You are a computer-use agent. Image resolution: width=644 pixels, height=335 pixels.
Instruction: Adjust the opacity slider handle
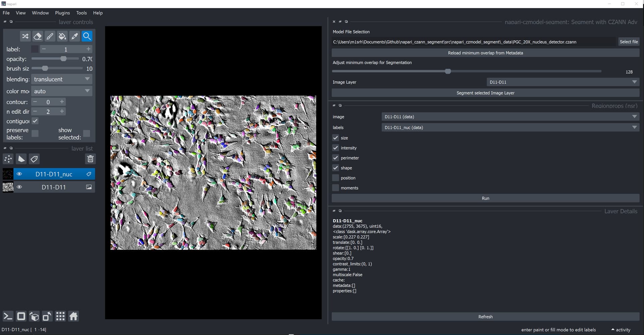point(63,59)
